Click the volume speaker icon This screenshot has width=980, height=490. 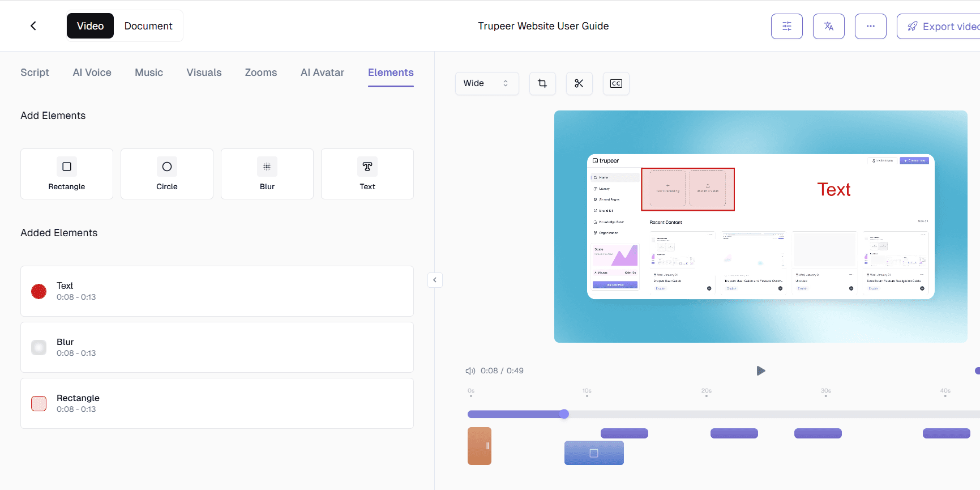[470, 371]
